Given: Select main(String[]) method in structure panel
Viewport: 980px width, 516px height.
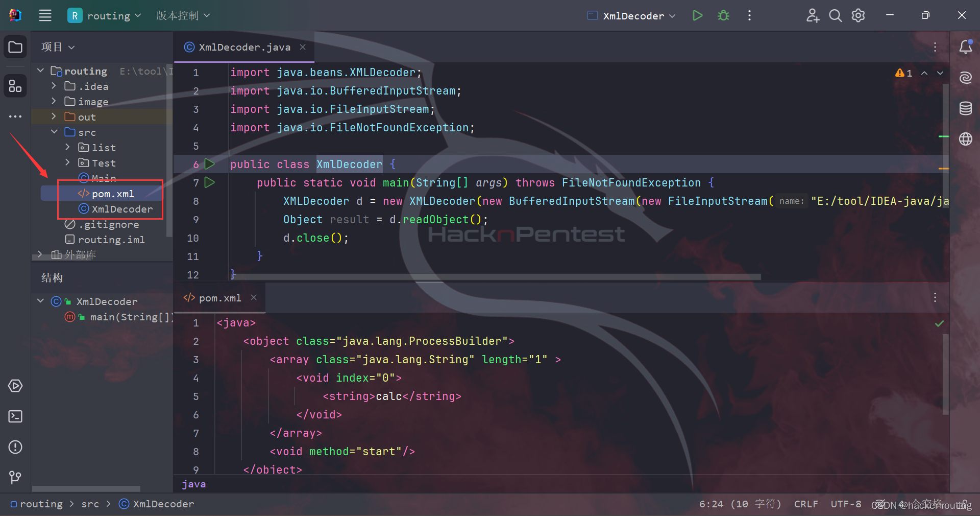Looking at the screenshot, I should 118,317.
